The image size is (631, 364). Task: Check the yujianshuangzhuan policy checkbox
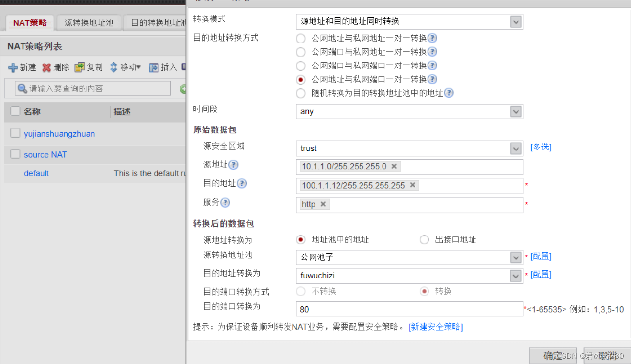click(x=15, y=133)
